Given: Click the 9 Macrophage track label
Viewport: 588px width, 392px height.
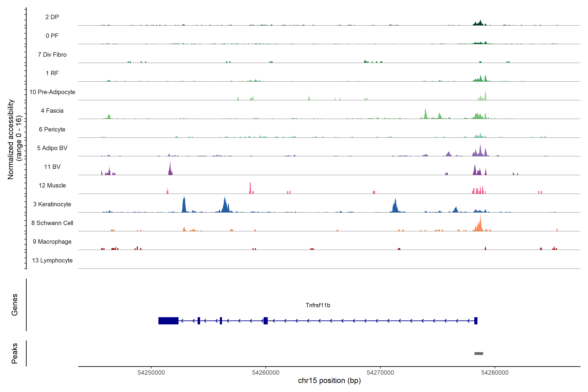Looking at the screenshot, I should point(52,242).
